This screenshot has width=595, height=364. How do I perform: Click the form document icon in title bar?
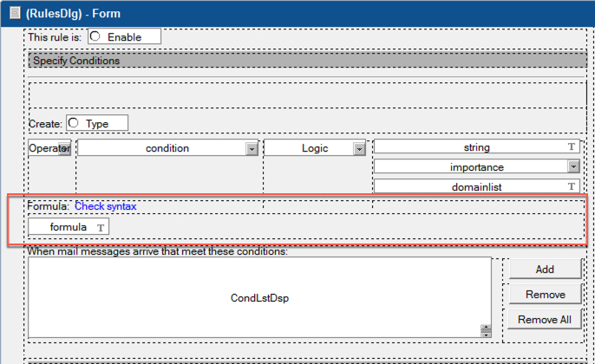(16, 13)
